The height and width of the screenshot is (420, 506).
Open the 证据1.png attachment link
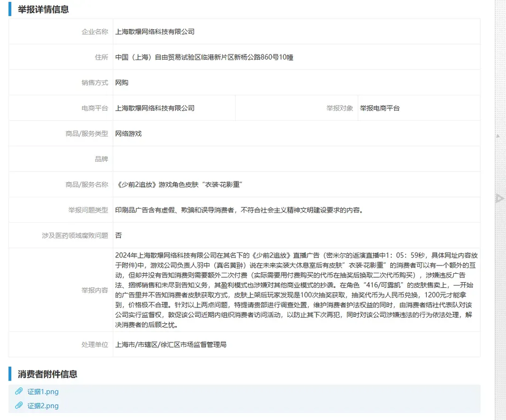point(43,391)
